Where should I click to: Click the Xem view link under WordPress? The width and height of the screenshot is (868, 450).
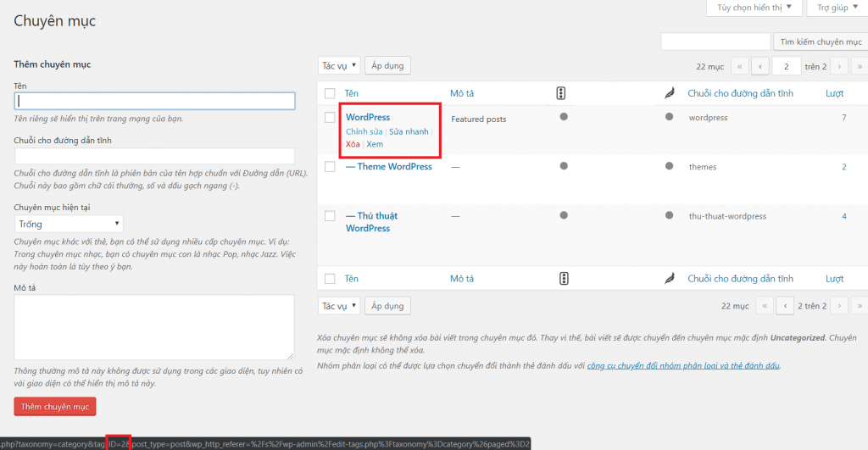(x=375, y=144)
